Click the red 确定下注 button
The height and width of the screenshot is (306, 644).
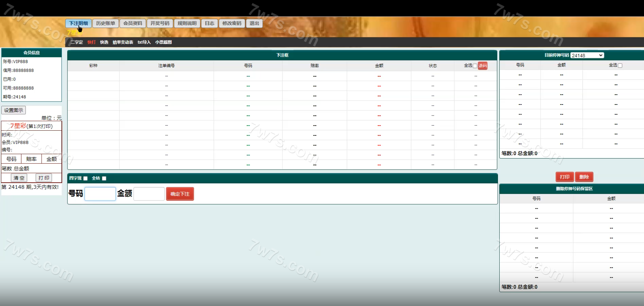pyautogui.click(x=180, y=194)
